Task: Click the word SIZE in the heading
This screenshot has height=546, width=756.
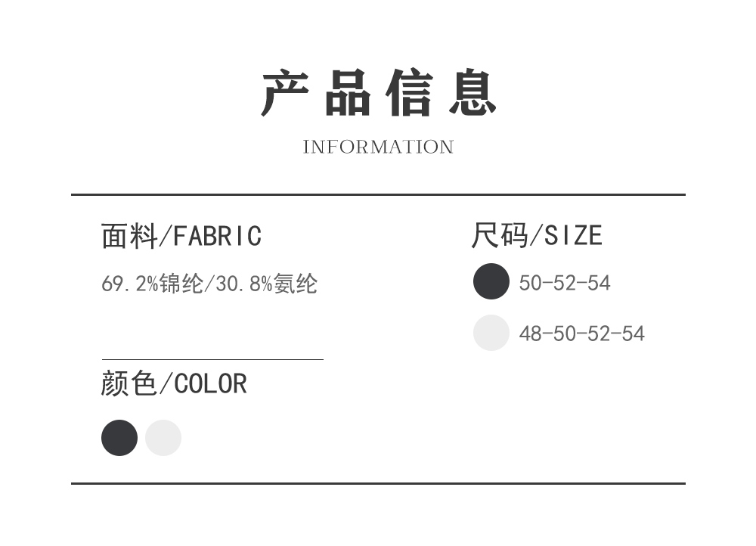Action: pos(574,236)
